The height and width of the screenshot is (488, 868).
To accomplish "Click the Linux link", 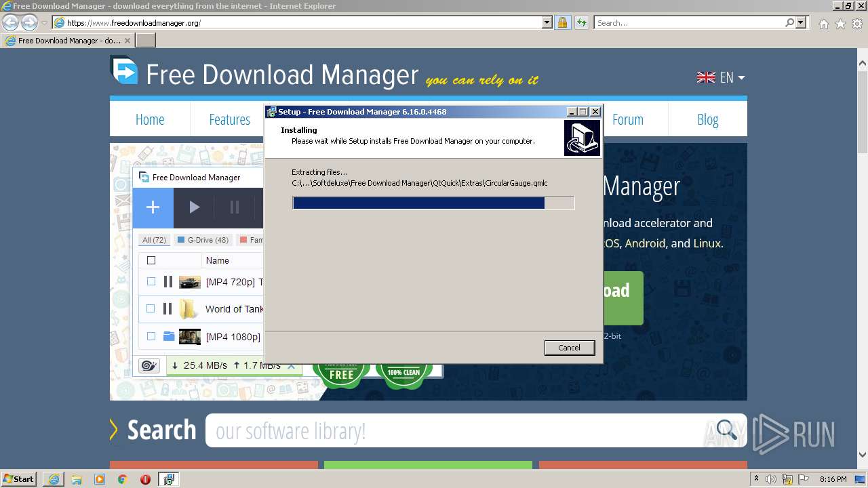I will coord(707,243).
